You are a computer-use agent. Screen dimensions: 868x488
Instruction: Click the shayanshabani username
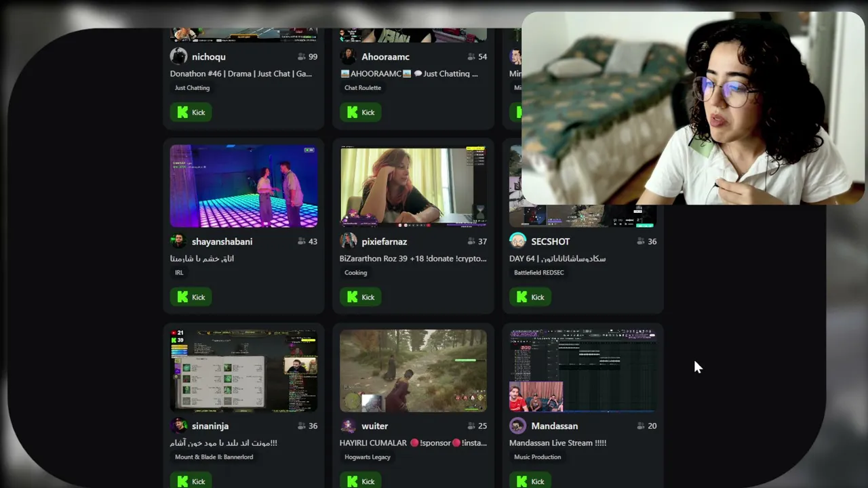click(x=222, y=241)
